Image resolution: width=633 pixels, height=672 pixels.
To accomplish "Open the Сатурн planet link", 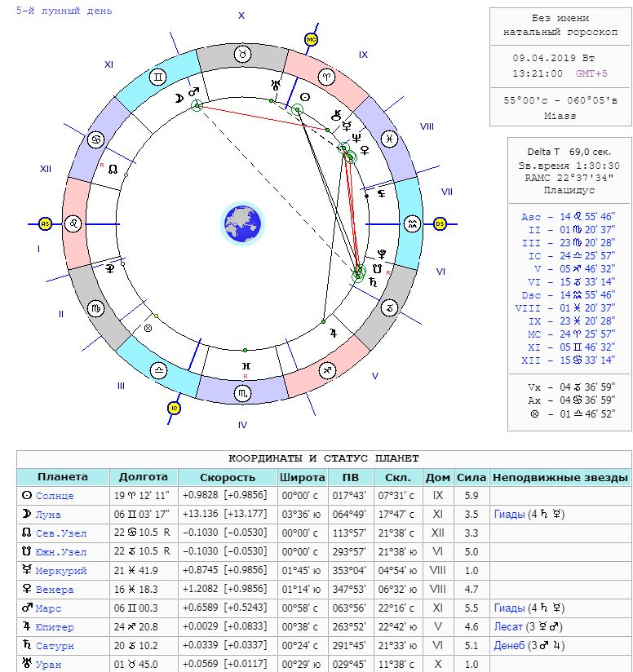I will pos(55,646).
